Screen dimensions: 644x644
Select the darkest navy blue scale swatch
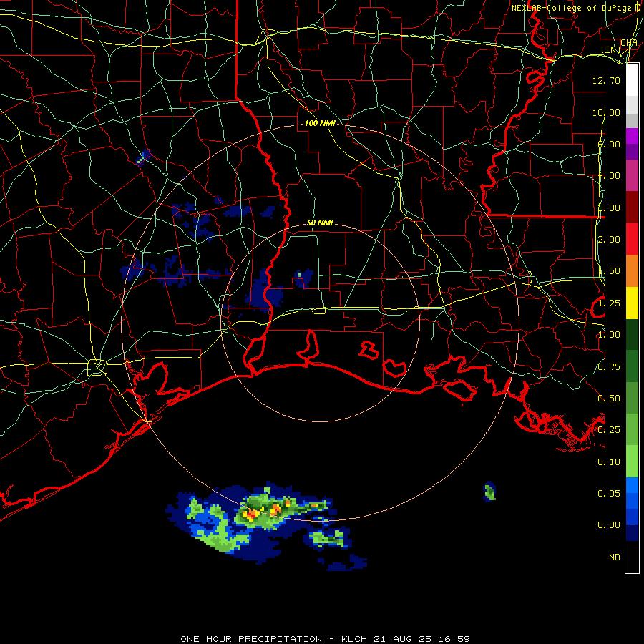coord(632,533)
